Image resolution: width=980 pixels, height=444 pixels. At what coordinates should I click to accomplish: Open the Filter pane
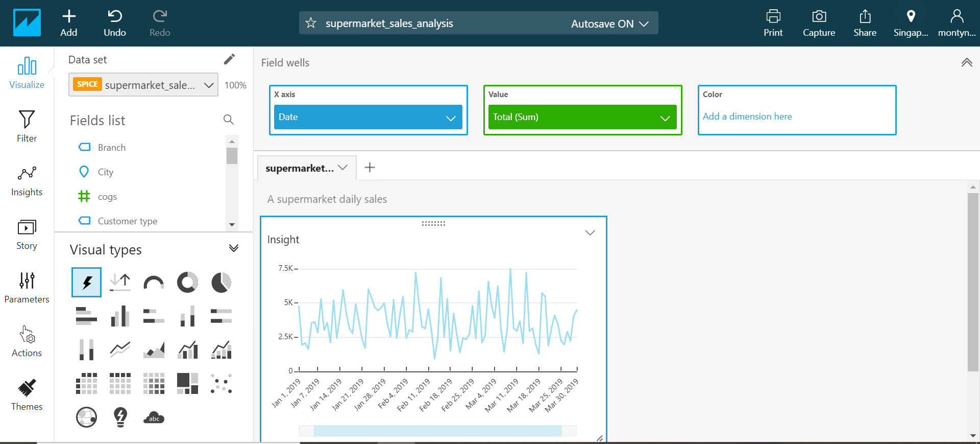click(27, 126)
